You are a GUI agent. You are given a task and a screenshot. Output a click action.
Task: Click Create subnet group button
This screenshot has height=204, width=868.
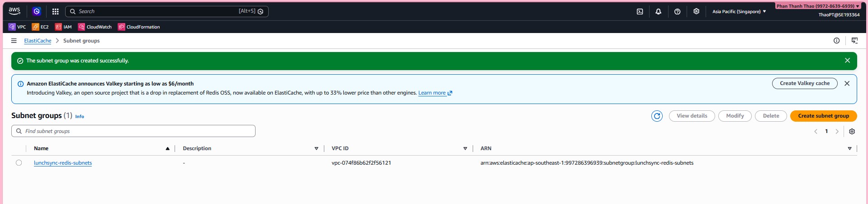tap(823, 116)
